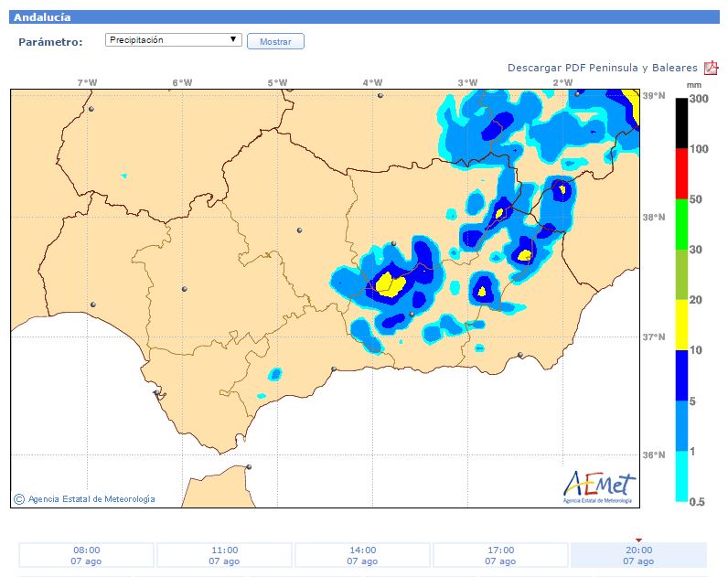Click the red PDF download icon

[x=712, y=69]
